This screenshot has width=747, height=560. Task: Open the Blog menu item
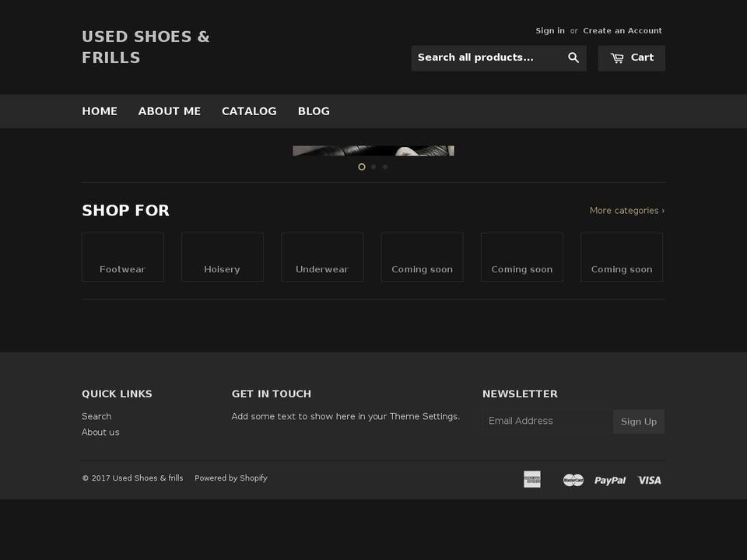tap(314, 111)
